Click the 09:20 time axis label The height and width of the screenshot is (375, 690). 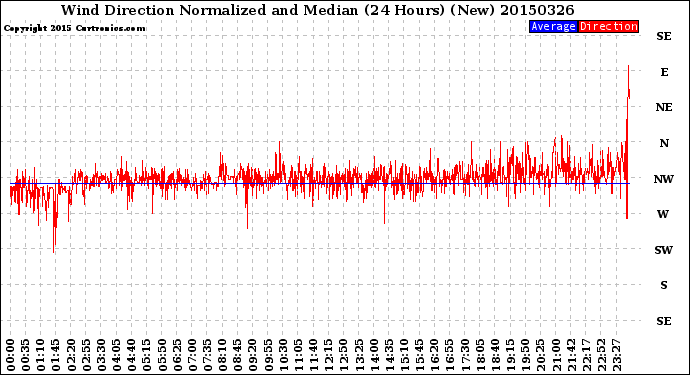(x=253, y=355)
